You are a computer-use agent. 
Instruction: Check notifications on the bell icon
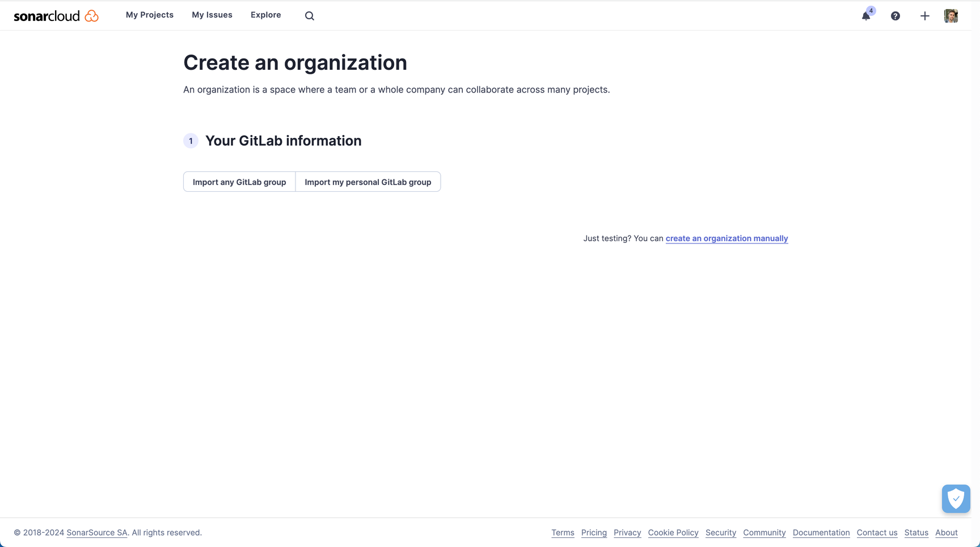point(865,16)
